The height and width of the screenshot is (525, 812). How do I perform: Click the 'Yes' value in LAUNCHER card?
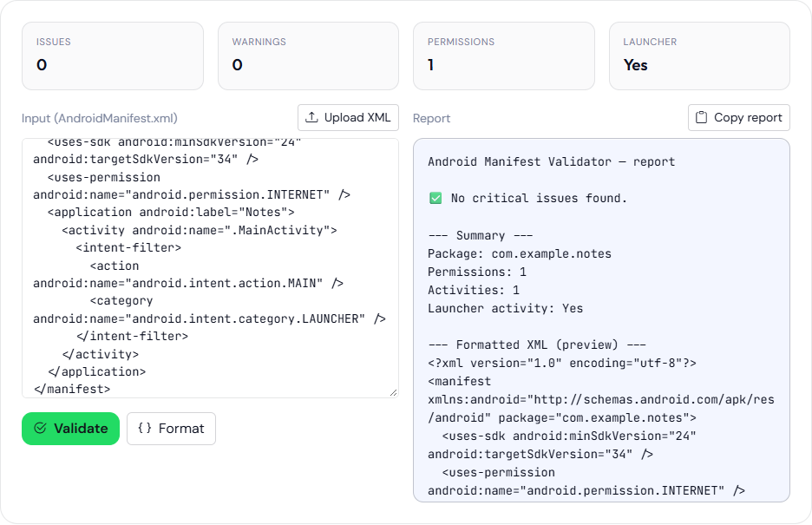point(635,65)
